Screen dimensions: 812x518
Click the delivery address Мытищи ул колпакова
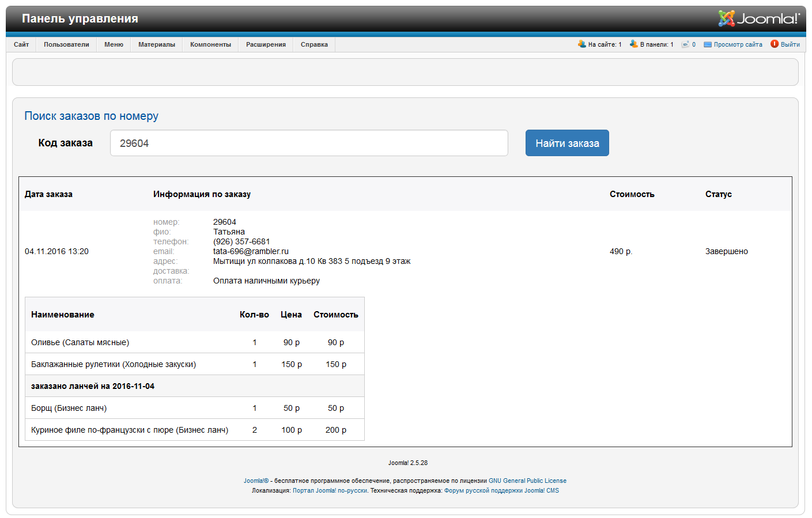pos(312,261)
